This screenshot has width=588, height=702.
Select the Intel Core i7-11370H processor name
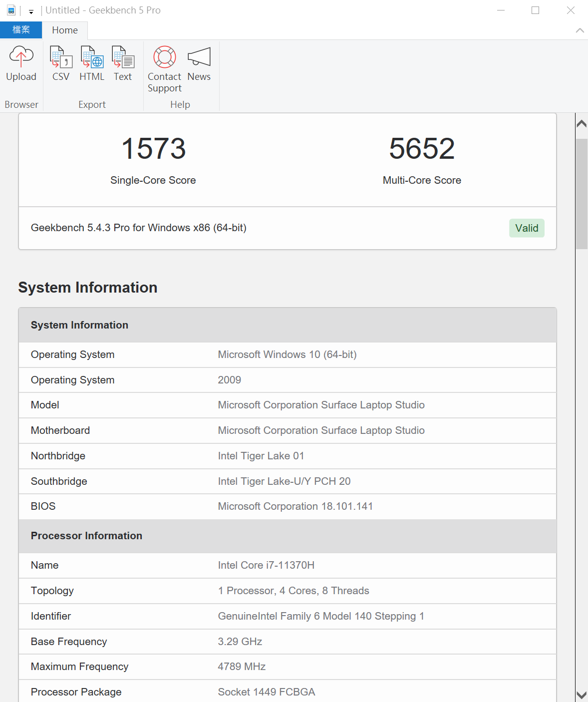[266, 565]
